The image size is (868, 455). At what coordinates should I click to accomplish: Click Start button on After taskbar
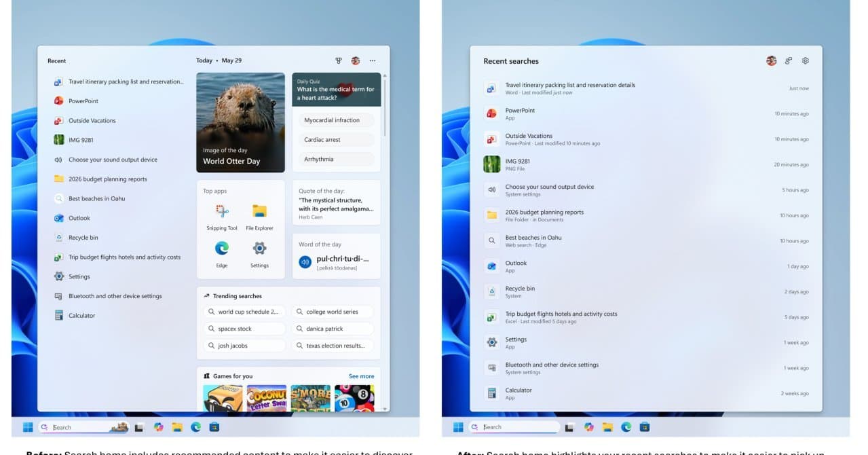458,427
